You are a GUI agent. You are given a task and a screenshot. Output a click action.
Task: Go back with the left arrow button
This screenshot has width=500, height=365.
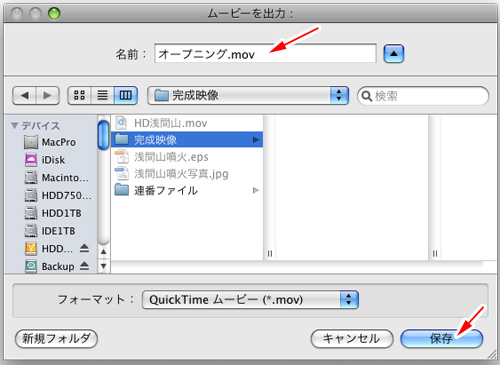click(x=24, y=96)
